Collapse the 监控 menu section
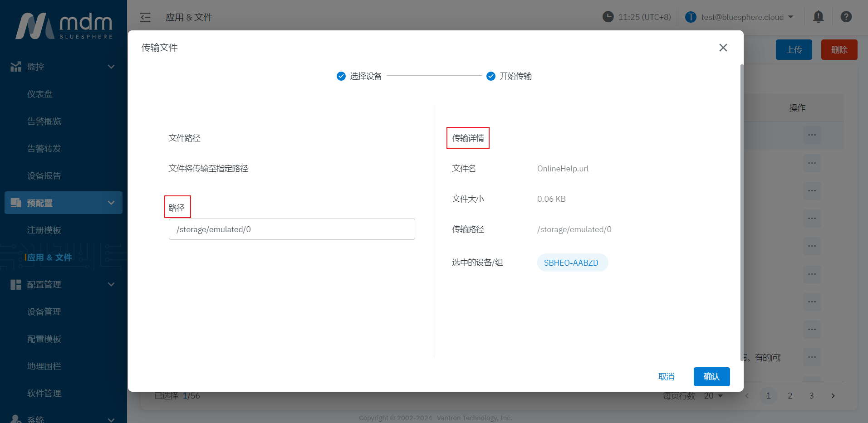Screen dimensions: 868x423 (111, 67)
